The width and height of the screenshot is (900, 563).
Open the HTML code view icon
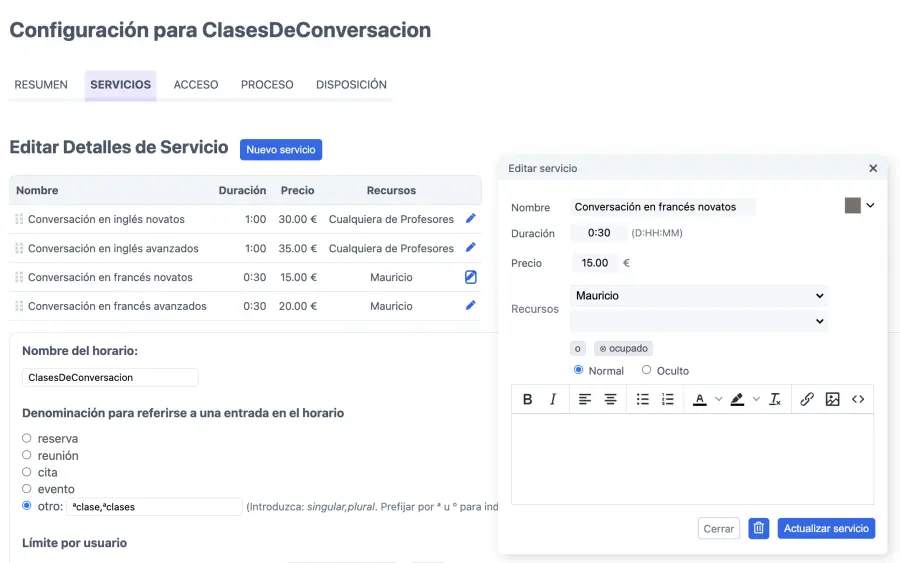tap(858, 400)
